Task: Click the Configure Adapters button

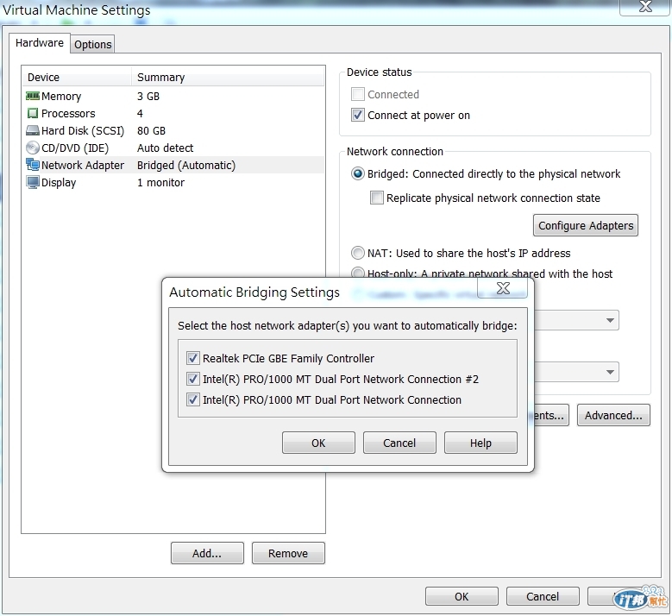Action: point(586,225)
